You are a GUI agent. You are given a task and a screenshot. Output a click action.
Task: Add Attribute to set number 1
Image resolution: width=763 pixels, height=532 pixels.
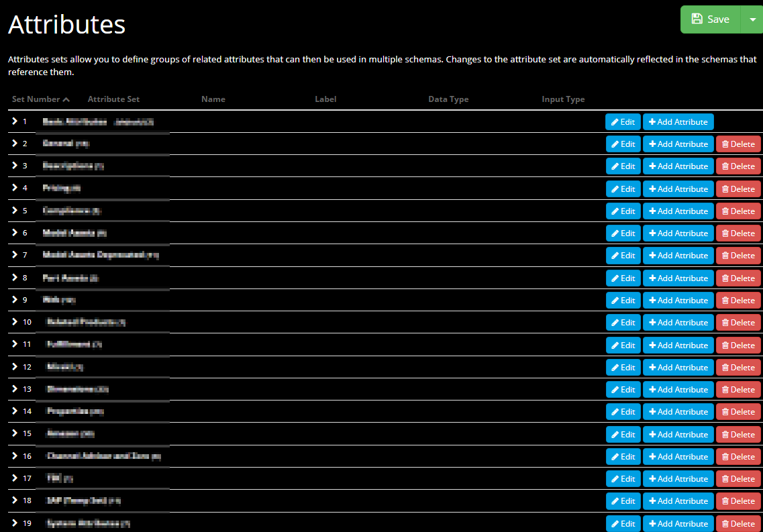[x=678, y=122]
